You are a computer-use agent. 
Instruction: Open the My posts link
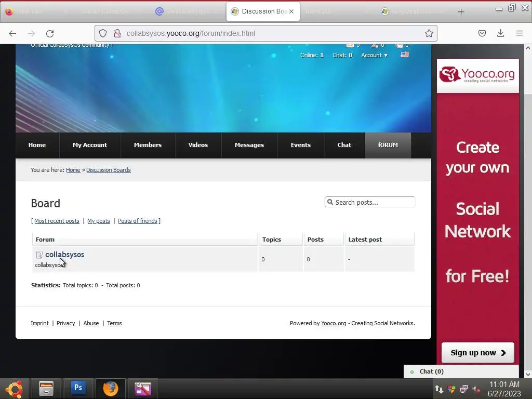tap(98, 221)
